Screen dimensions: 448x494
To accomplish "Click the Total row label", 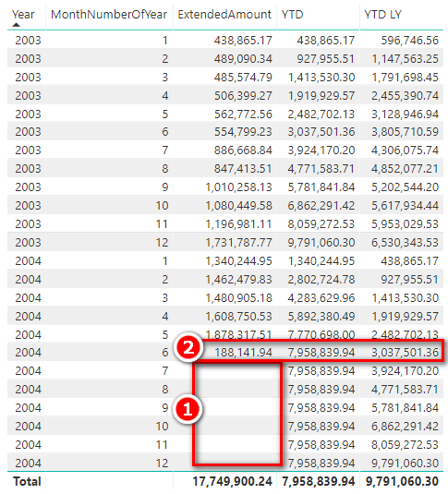I will 27,481.
